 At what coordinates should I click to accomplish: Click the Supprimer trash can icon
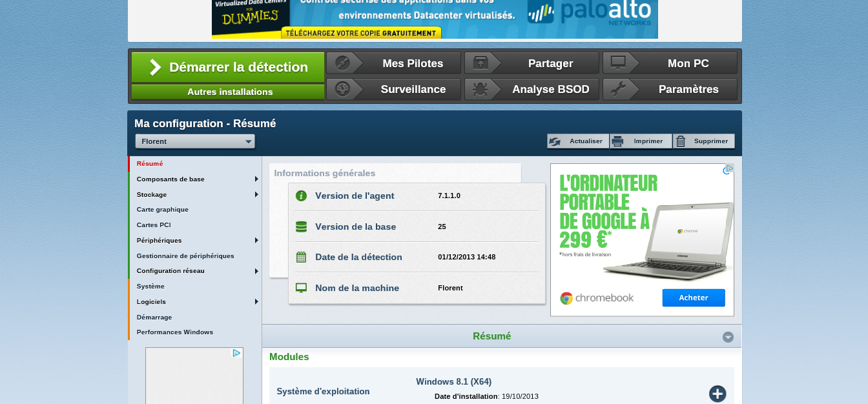pyautogui.click(x=681, y=141)
